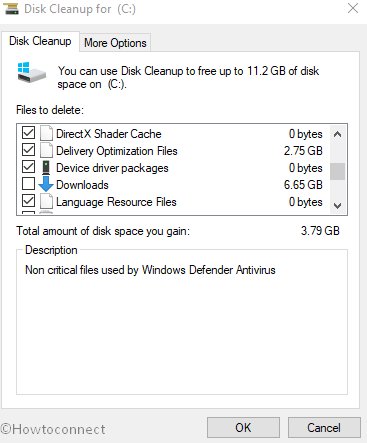
Task: Select the Language Resource Files page icon
Action: click(x=46, y=201)
